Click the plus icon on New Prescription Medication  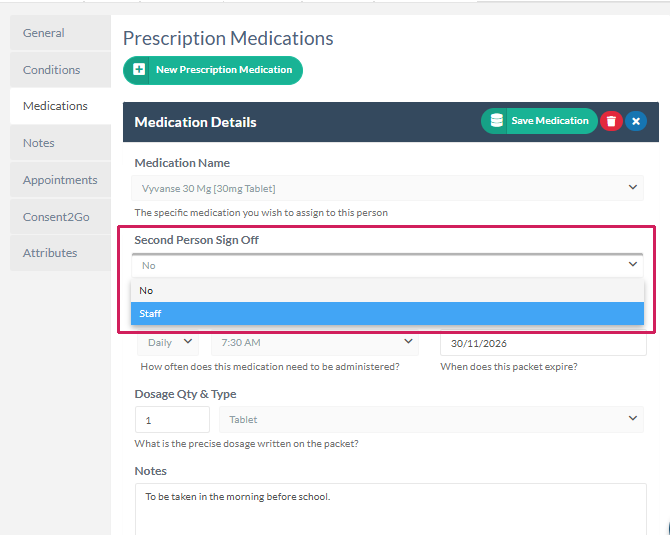point(139,70)
